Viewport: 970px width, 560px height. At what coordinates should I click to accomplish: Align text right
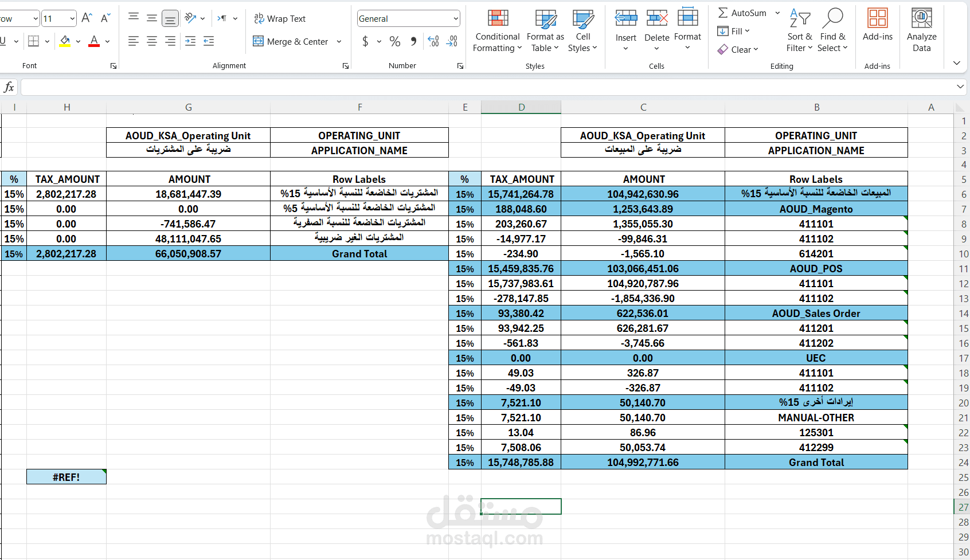[x=170, y=41]
